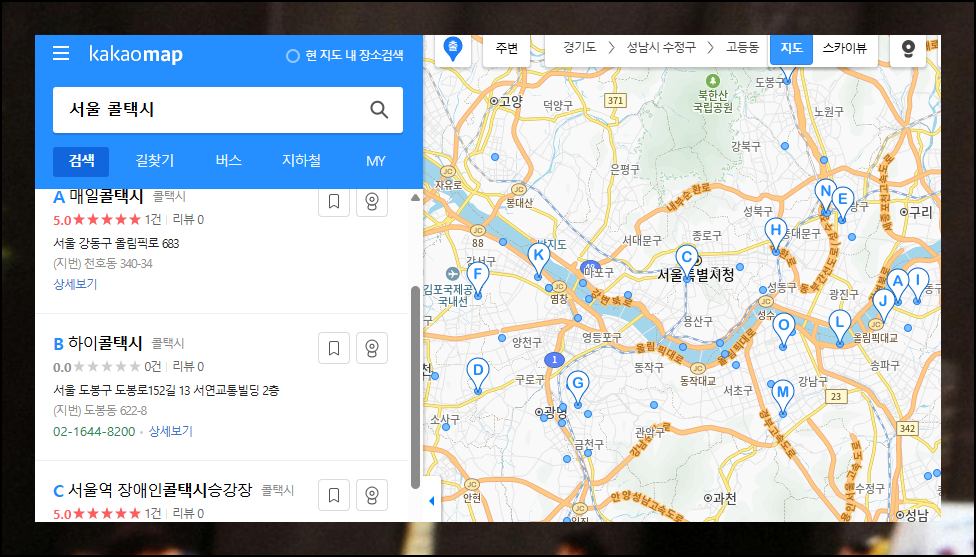Select the 지하철 tab
This screenshot has height=557, width=976.
(x=302, y=161)
